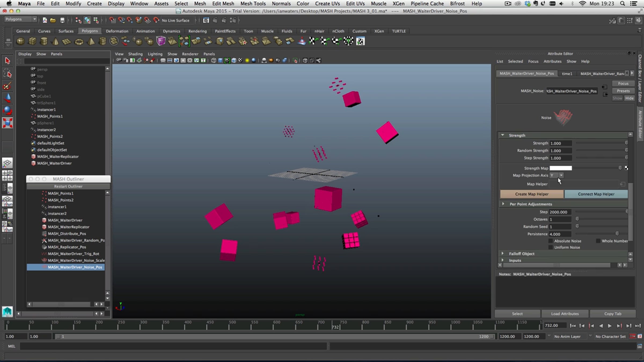644x362 pixels.
Task: Open the No Character Set dropdown
Action: pos(610,336)
